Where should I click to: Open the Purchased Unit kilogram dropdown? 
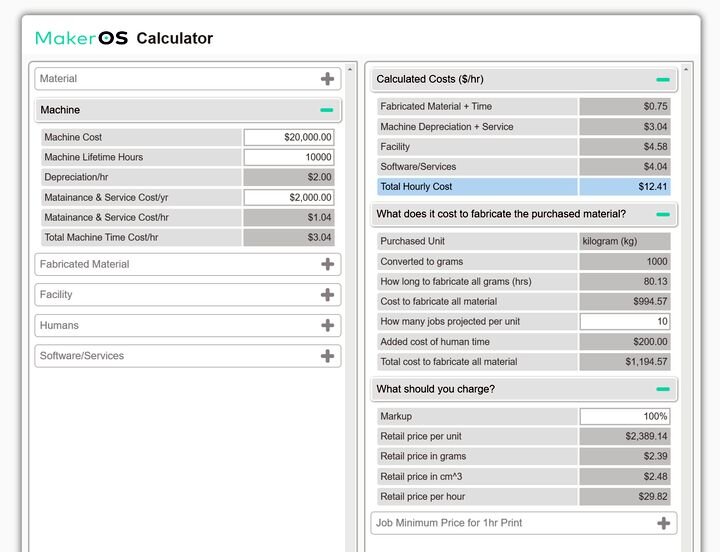[624, 241]
